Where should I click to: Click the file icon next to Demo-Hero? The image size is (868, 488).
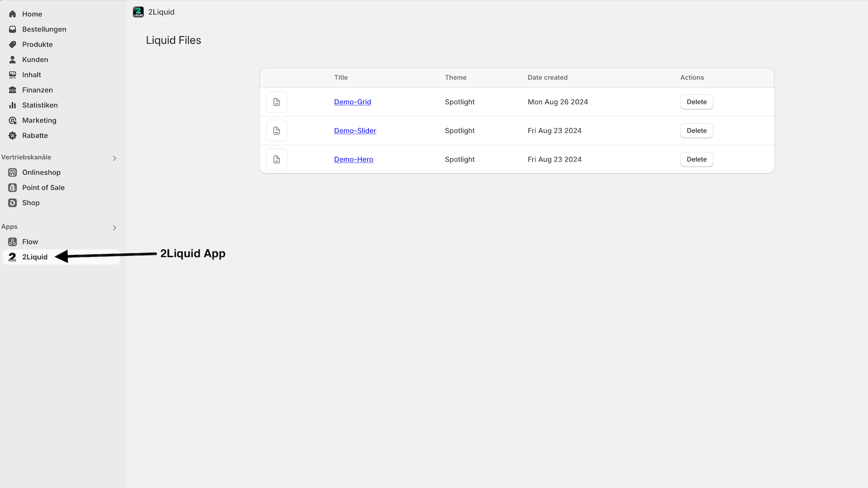tap(277, 159)
